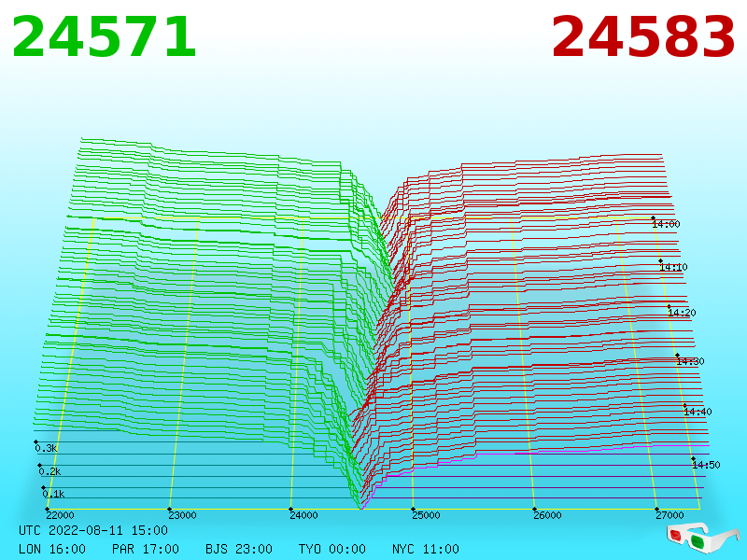Click the 14:30 time axis marker
747x560 pixels.
pyautogui.click(x=690, y=361)
